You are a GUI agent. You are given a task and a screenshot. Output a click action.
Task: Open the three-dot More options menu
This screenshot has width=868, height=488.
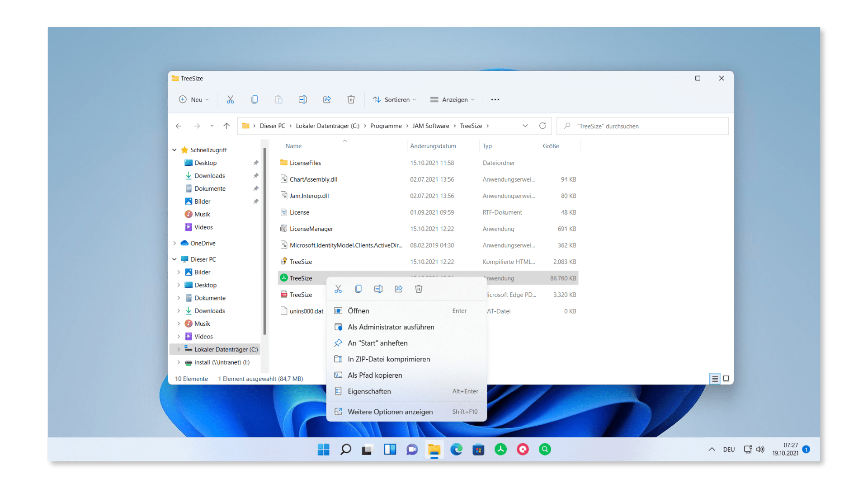[495, 99]
